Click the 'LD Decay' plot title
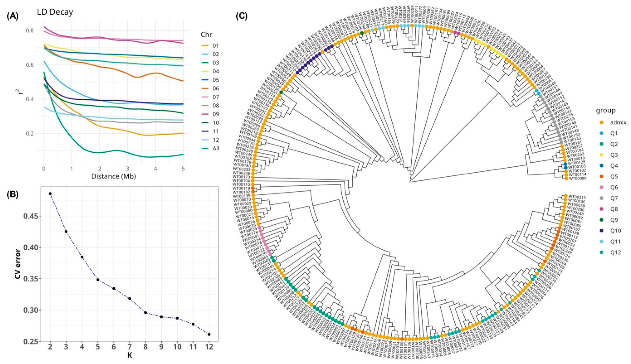The width and height of the screenshot is (631, 364). [x=55, y=12]
